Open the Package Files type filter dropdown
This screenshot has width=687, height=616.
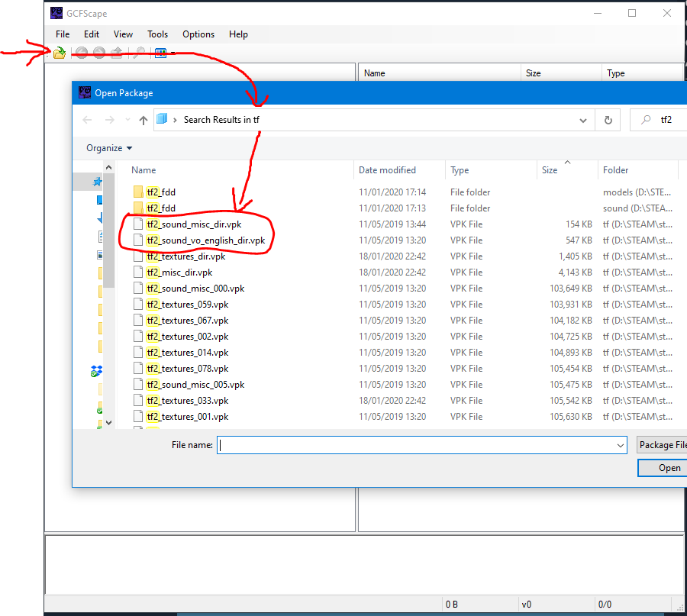point(663,445)
